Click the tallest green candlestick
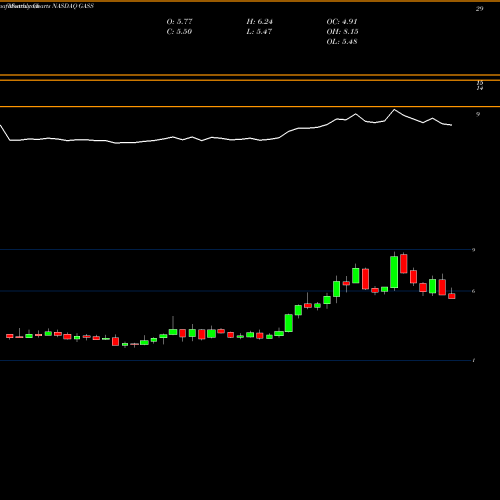500x500 pixels. coord(394,272)
